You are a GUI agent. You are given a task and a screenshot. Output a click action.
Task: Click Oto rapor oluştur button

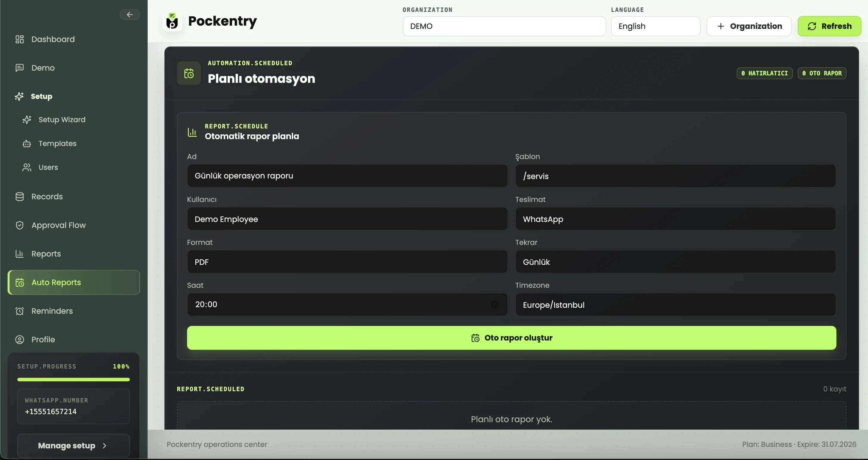[x=511, y=338]
